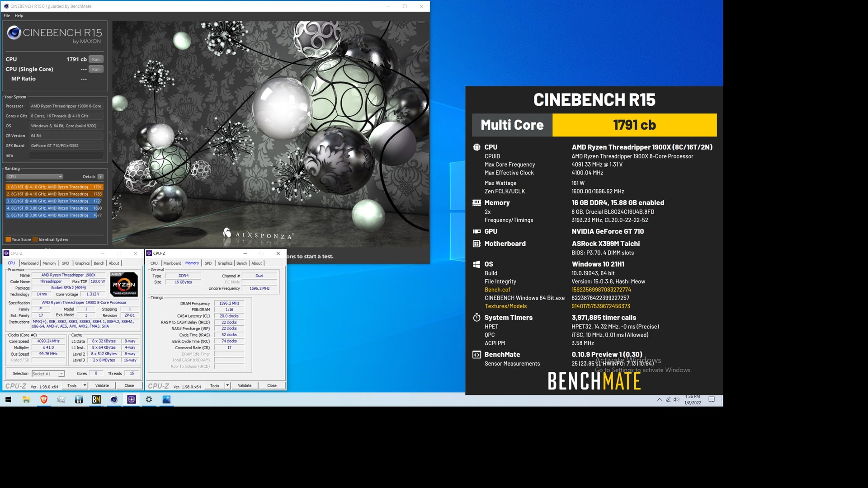
Task: Open the volume tray icon
Action: point(676,399)
